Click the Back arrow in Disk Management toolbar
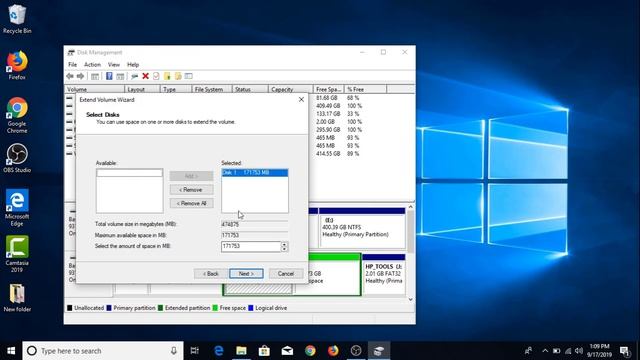The width and height of the screenshot is (640, 360). [x=70, y=76]
